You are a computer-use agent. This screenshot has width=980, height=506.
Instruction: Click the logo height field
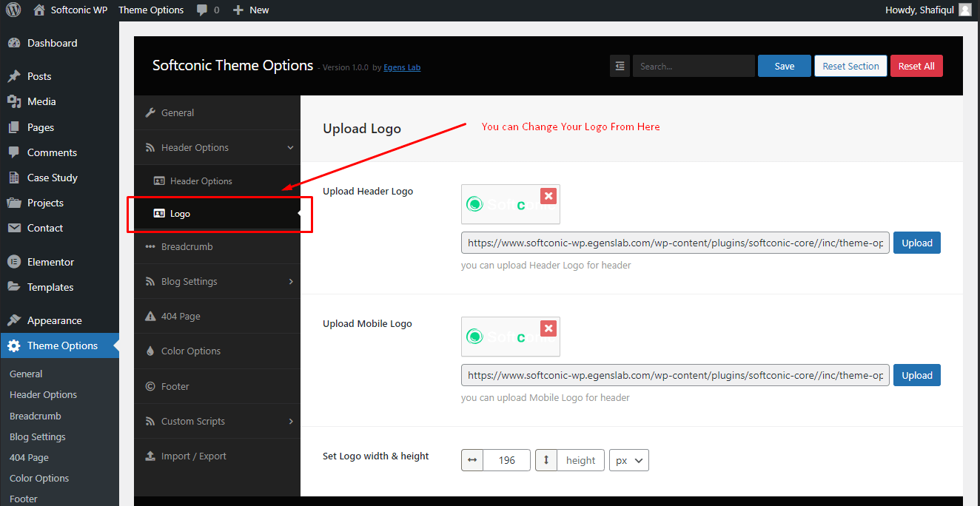580,460
